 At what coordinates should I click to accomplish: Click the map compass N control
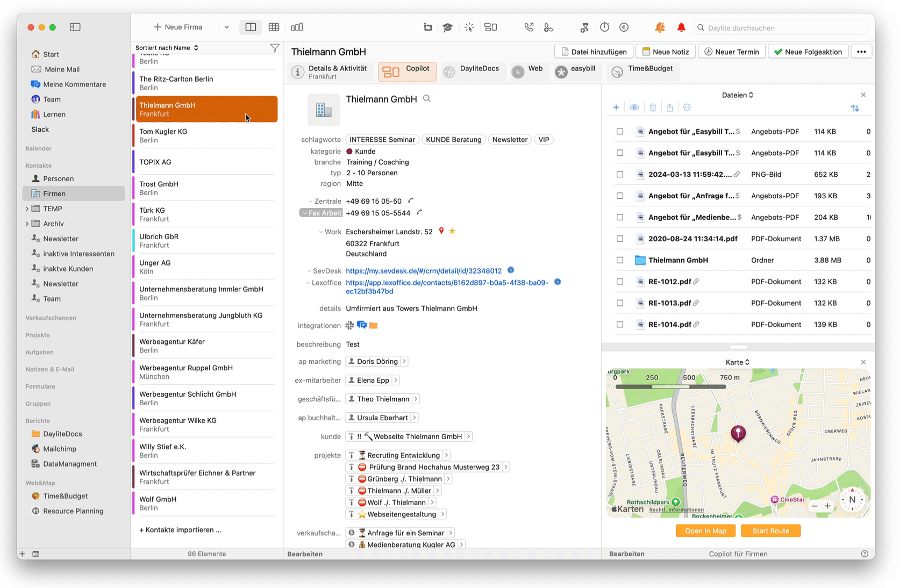(852, 500)
